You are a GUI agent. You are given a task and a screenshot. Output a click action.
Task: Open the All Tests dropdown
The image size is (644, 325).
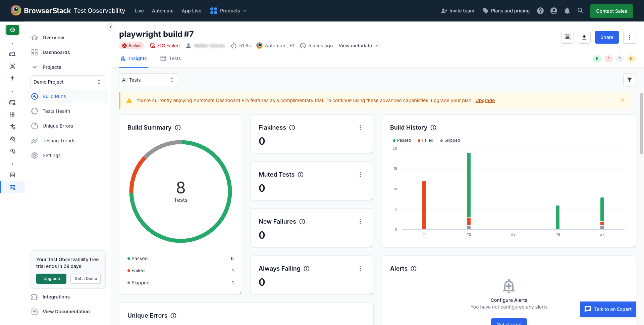tap(148, 80)
